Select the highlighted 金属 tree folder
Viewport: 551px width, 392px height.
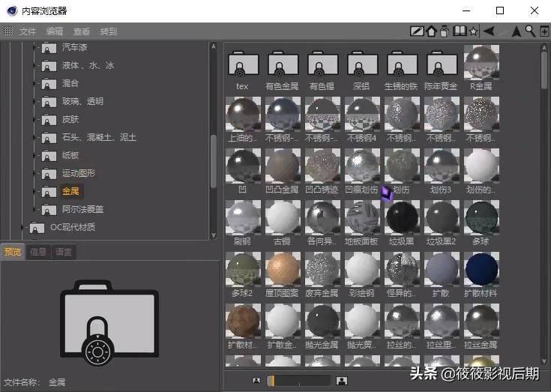pos(70,191)
